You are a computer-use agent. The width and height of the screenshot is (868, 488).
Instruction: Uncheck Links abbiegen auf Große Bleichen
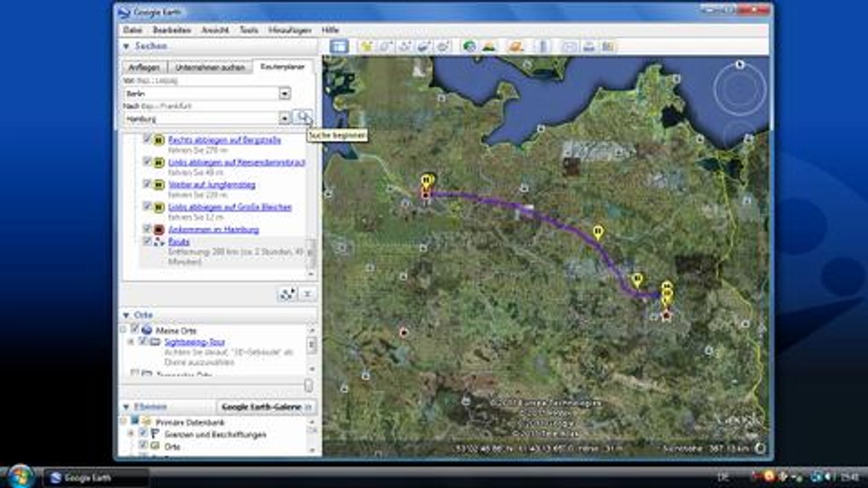[147, 206]
